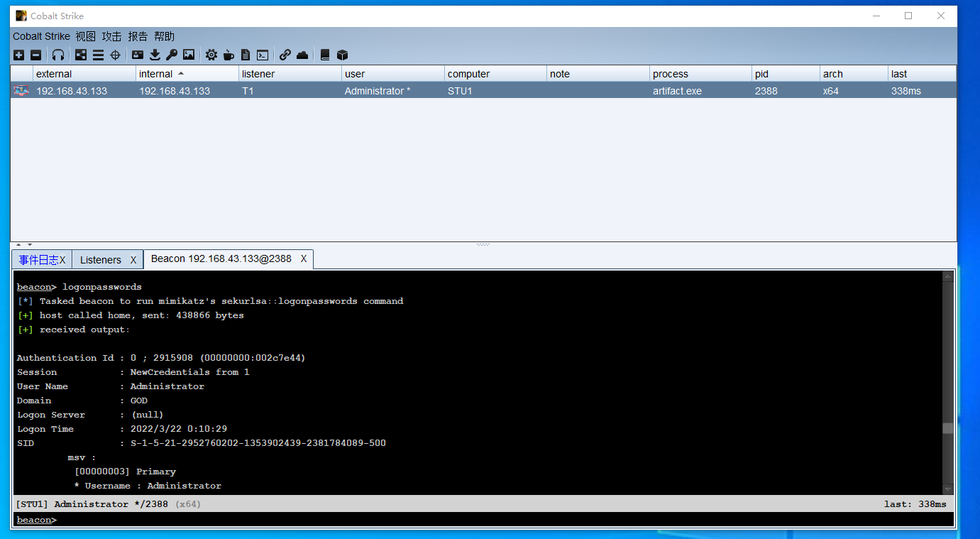Viewport: 980px width, 539px height.
Task: Click the artifact.exe process cell
Action: [x=700, y=91]
